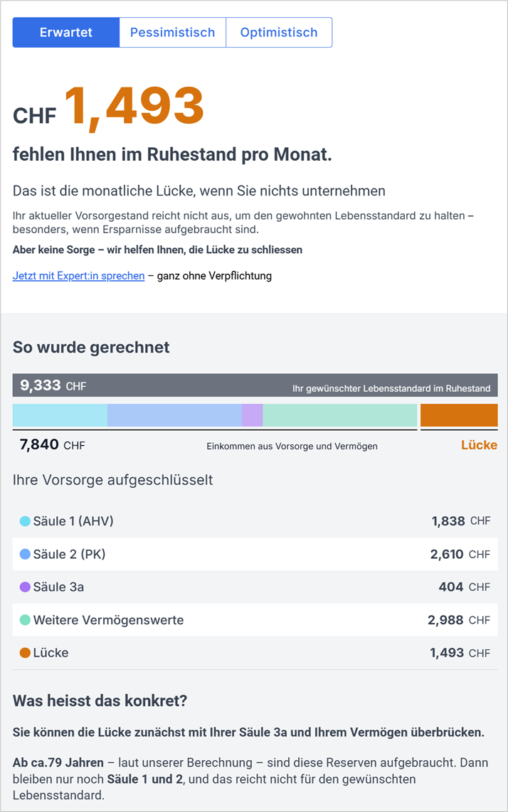Click the orange Lücke legend dot

coord(25,653)
